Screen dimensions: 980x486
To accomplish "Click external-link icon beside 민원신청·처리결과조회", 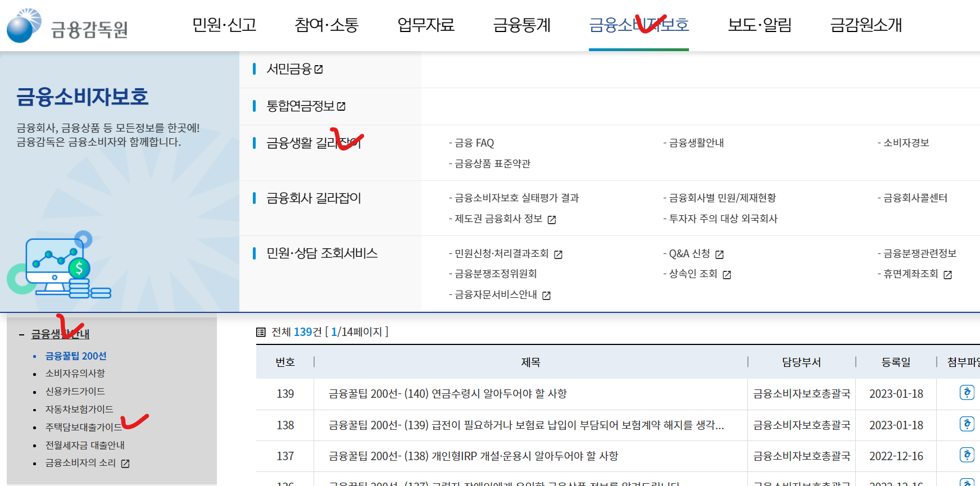I will click(558, 255).
